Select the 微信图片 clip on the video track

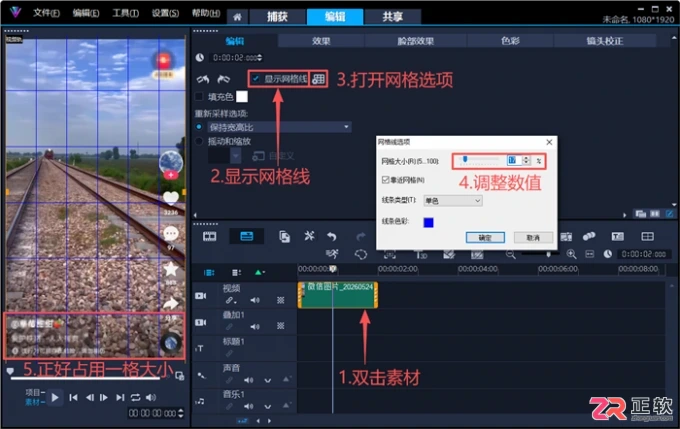click(338, 295)
